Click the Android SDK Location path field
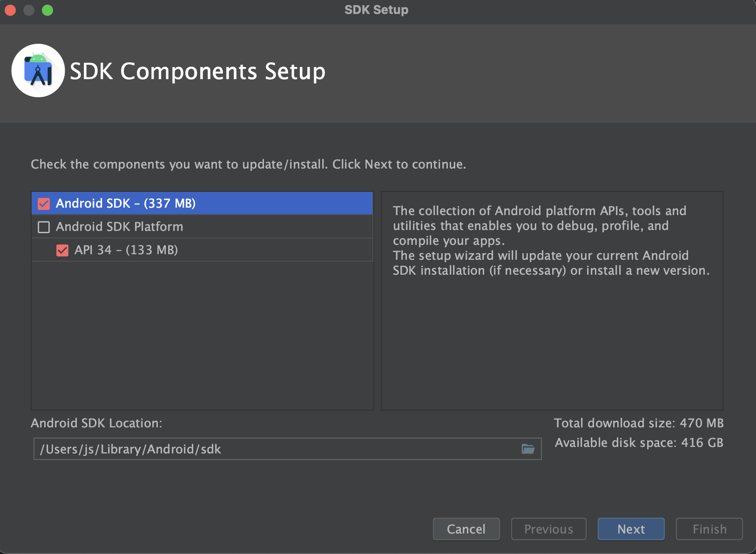756x554 pixels. pyautogui.click(x=287, y=449)
